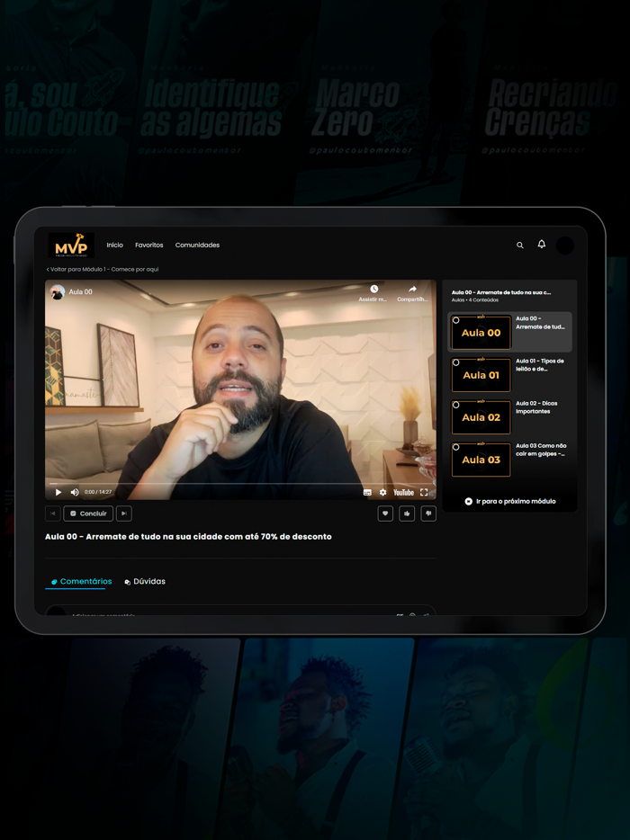Open the user profile avatar
The image size is (630, 840).
coord(564,246)
